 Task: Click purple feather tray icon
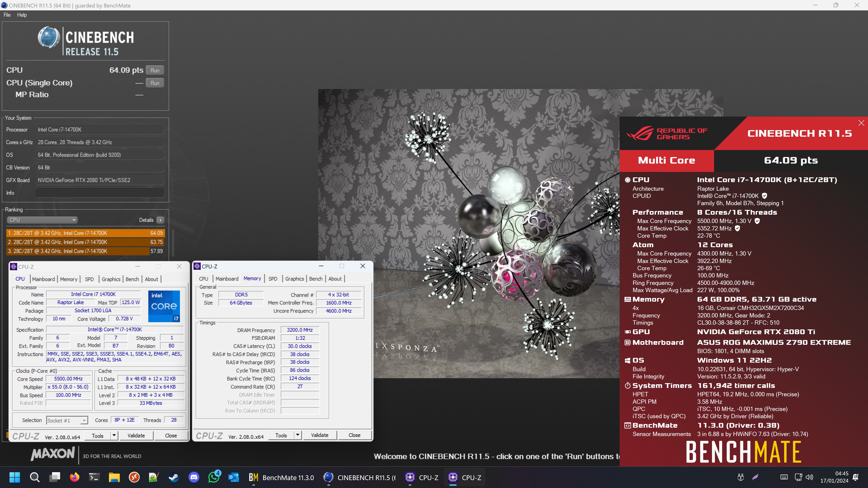click(x=755, y=477)
